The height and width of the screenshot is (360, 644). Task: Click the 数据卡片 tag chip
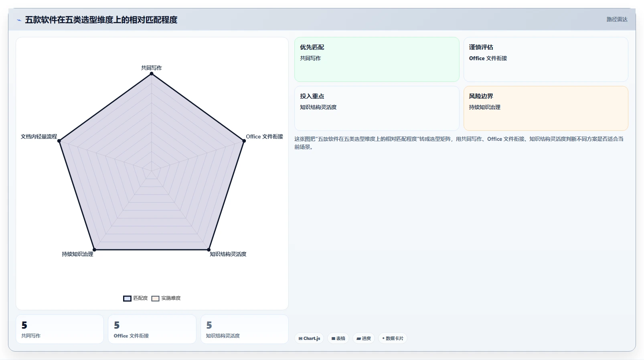click(393, 338)
